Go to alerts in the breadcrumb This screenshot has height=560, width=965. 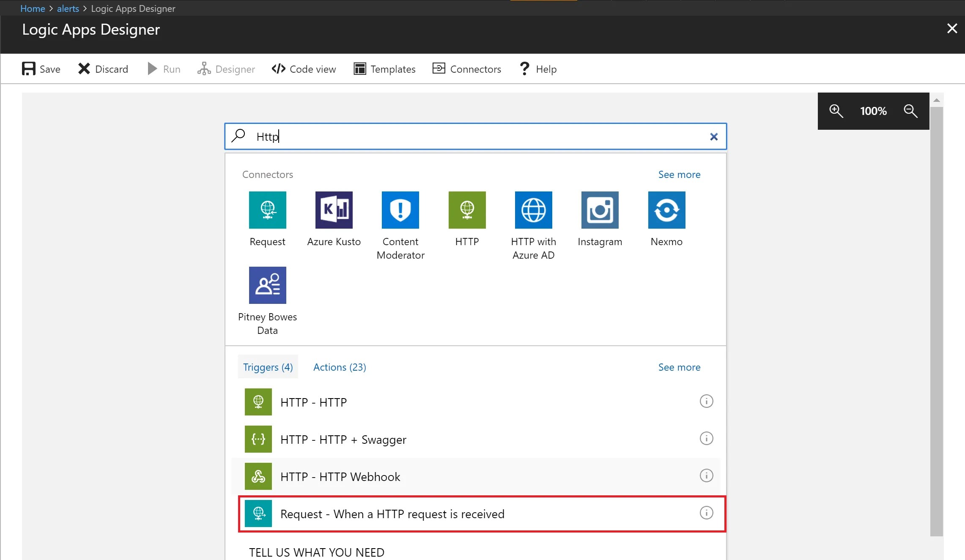pos(68,8)
